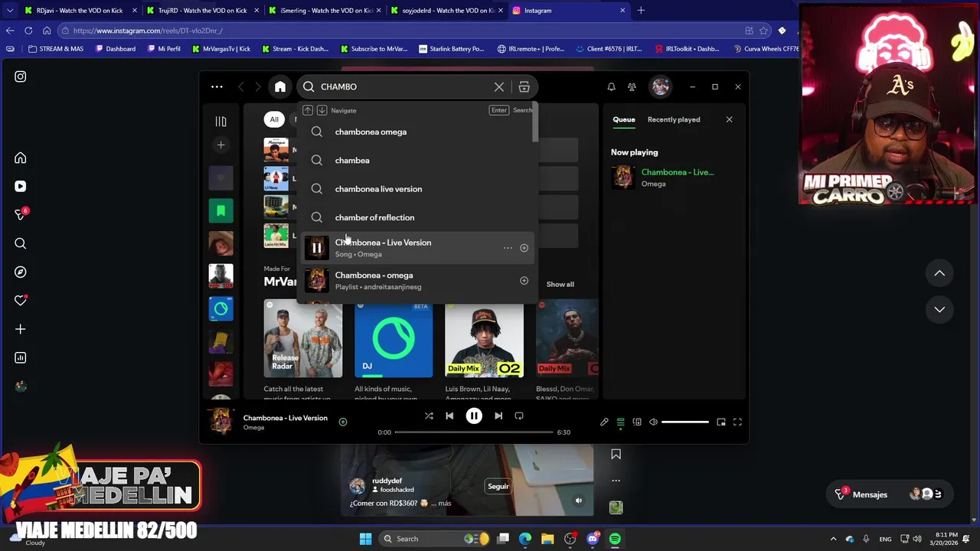
Task: Open the Chambonea - omega playlist result
Action: click(x=417, y=281)
